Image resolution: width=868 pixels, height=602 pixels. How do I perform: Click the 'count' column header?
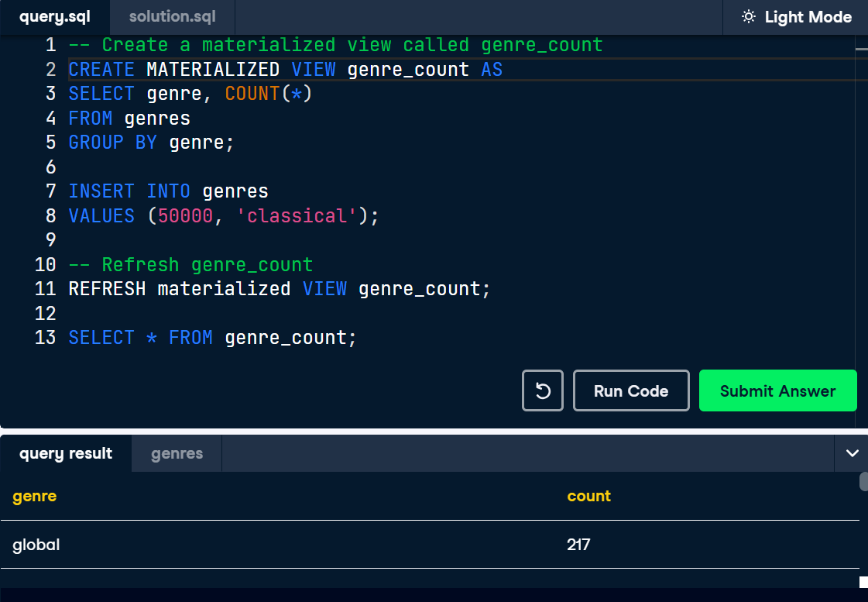click(x=589, y=496)
